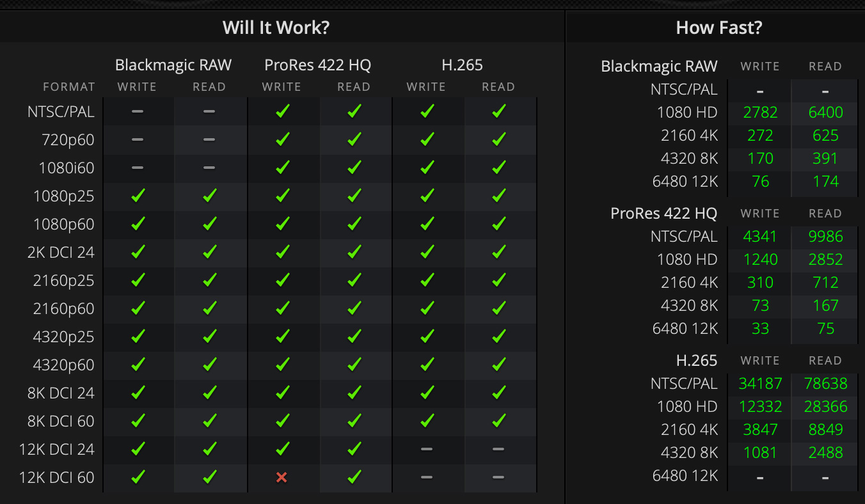
Task: Click Blackmagic RAW 2160 4K write value 272
Action: [x=760, y=136]
